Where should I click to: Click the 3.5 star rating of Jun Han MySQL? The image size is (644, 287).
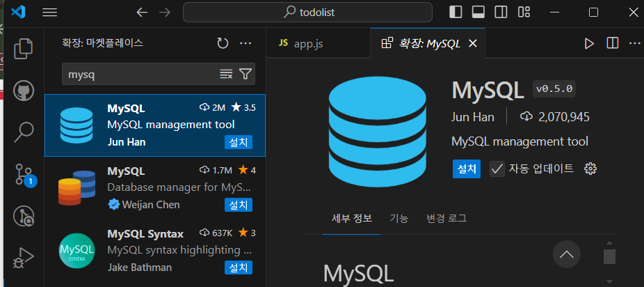pyautogui.click(x=243, y=108)
